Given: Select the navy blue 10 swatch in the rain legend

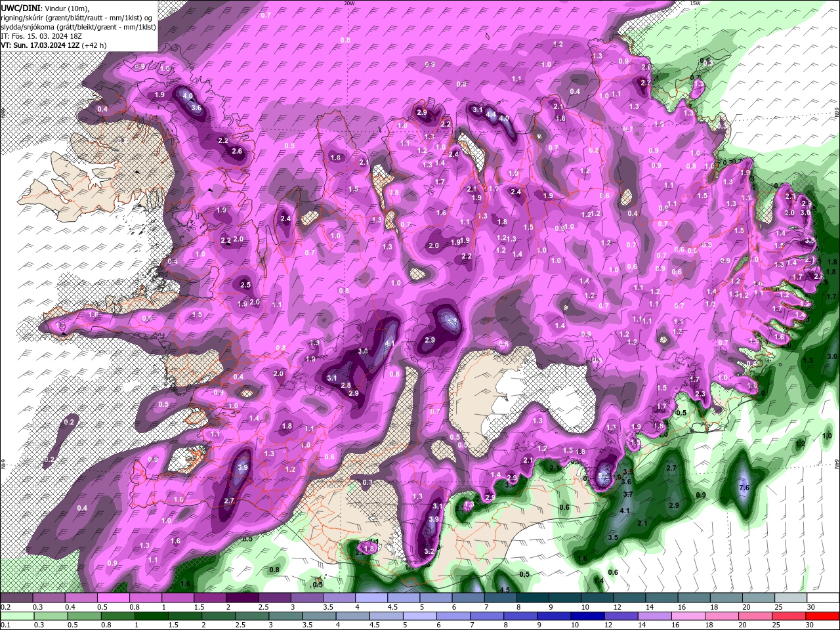Looking at the screenshot, I should pyautogui.click(x=586, y=616).
